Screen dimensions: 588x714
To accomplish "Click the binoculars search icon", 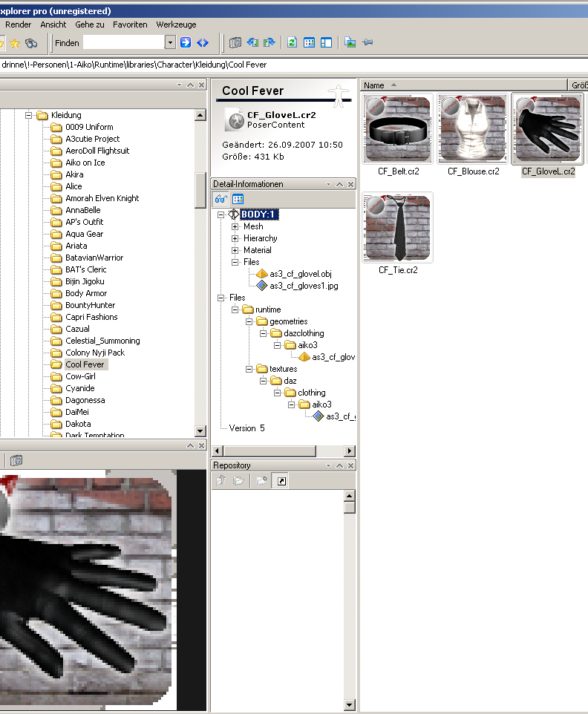I will coord(31,43).
